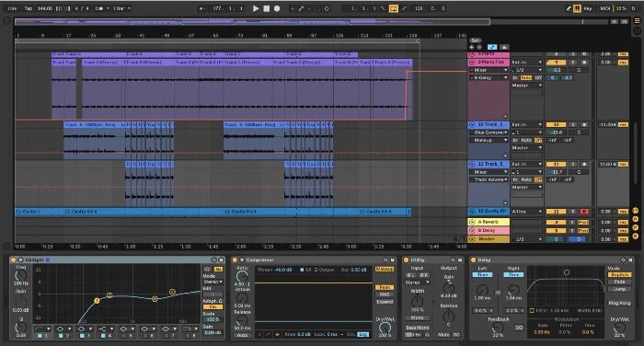The width and height of the screenshot is (644, 346).
Task: Click the Compressor Ratio knob
Action: point(242,276)
